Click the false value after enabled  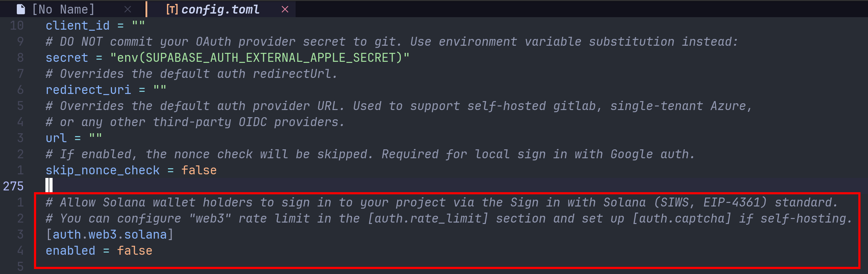point(135,250)
